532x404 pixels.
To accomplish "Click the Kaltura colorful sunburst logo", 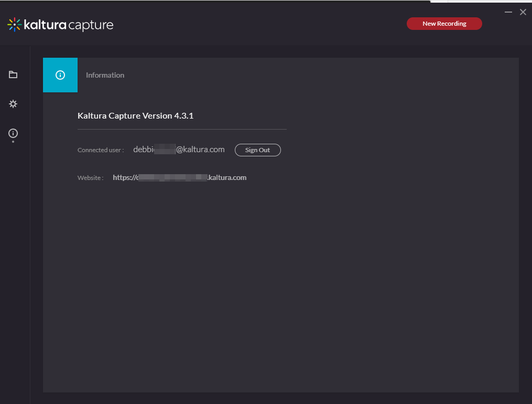I will point(14,24).
